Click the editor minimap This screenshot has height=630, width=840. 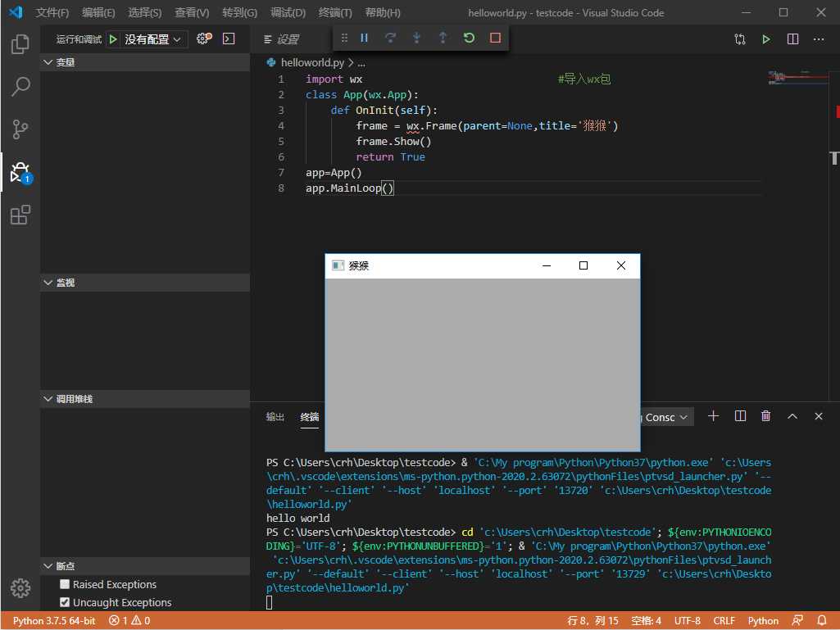click(798, 78)
